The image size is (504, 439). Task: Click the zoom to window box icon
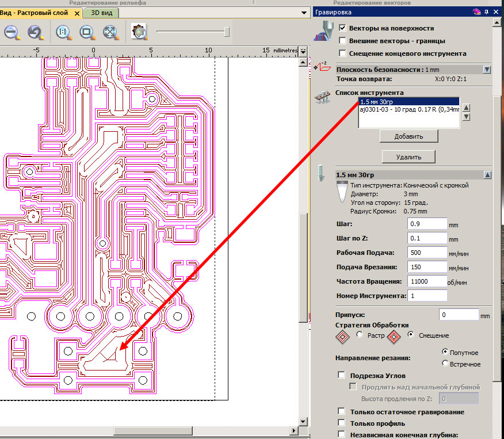[x=87, y=32]
